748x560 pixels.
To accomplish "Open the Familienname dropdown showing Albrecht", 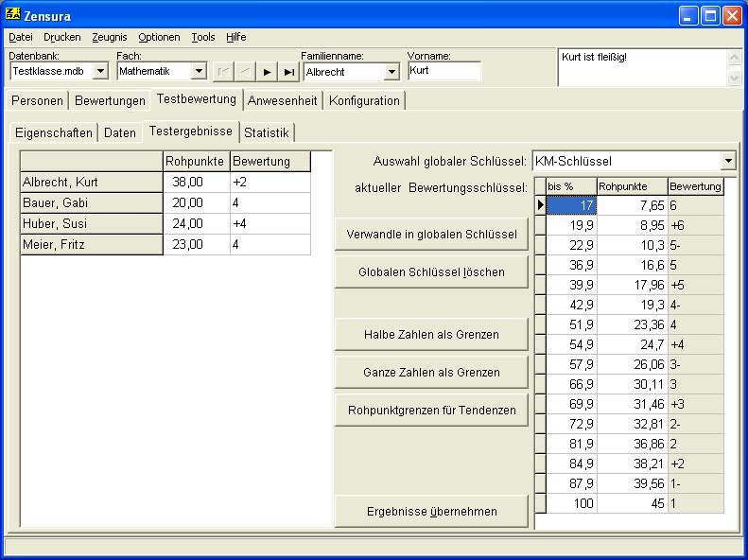I will click(x=391, y=72).
